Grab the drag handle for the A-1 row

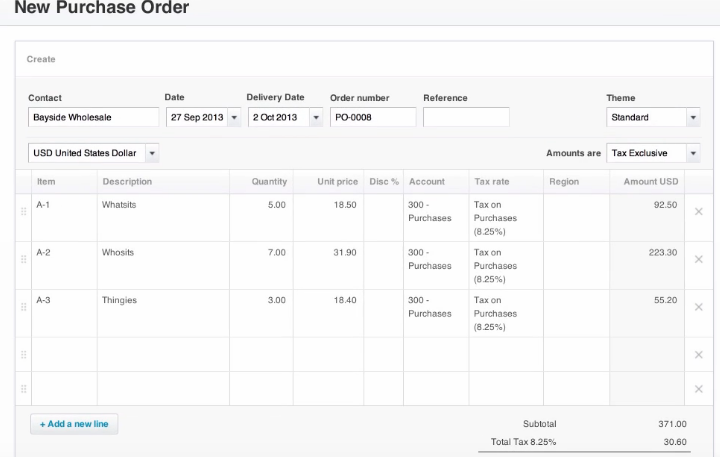click(x=23, y=211)
